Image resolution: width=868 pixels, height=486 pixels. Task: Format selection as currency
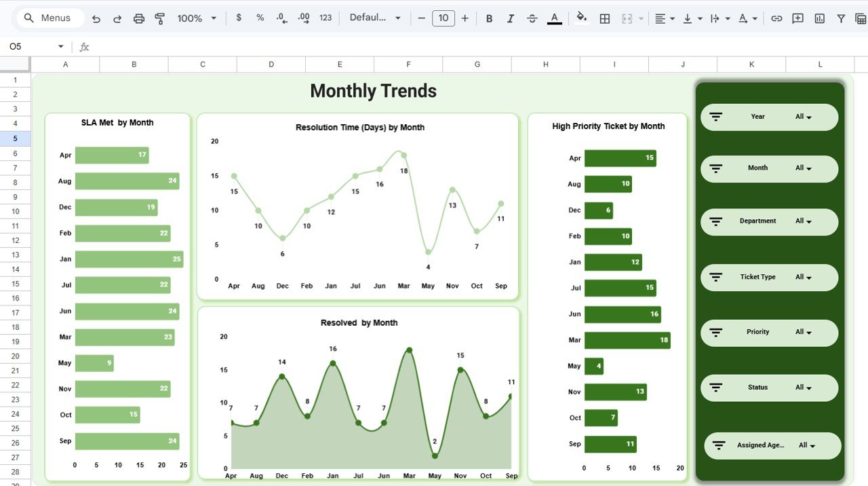pyautogui.click(x=238, y=18)
